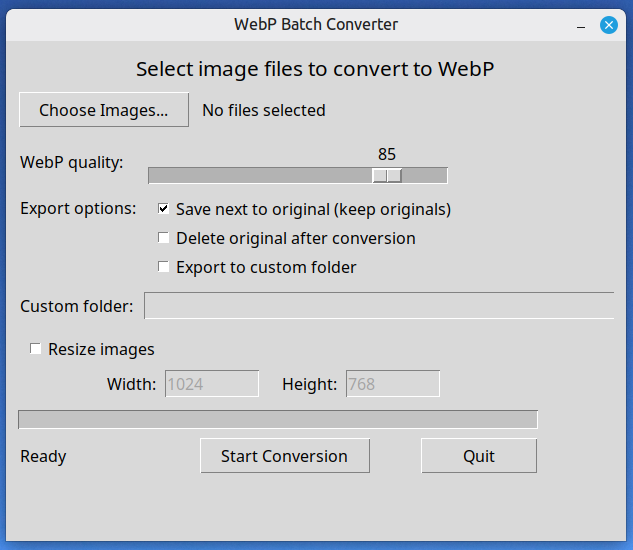Click the No files selected label
Viewport: 633px width, 550px height.
coord(264,110)
